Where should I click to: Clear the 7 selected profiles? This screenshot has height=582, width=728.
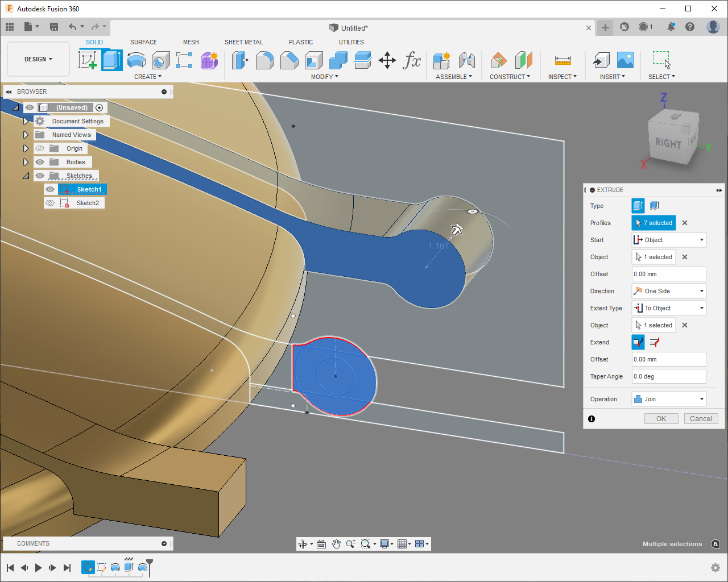[x=685, y=223]
